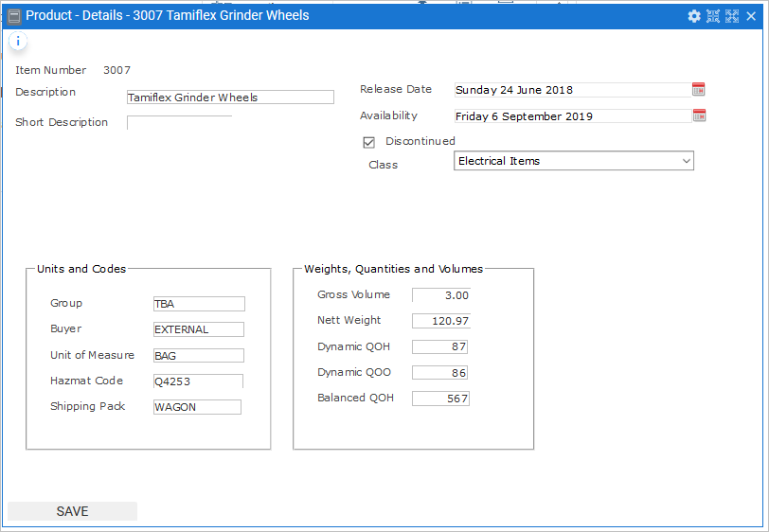
Task: Click the shrink window icon in title bar
Action: pyautogui.click(x=712, y=16)
